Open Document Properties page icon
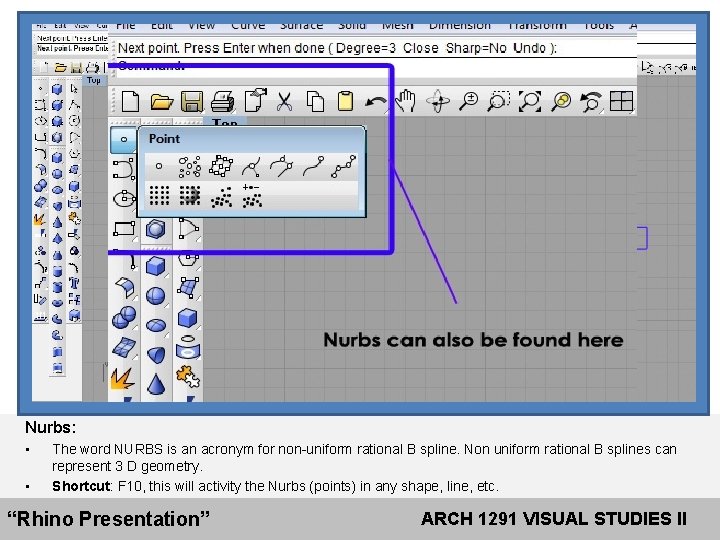 pyautogui.click(x=255, y=100)
